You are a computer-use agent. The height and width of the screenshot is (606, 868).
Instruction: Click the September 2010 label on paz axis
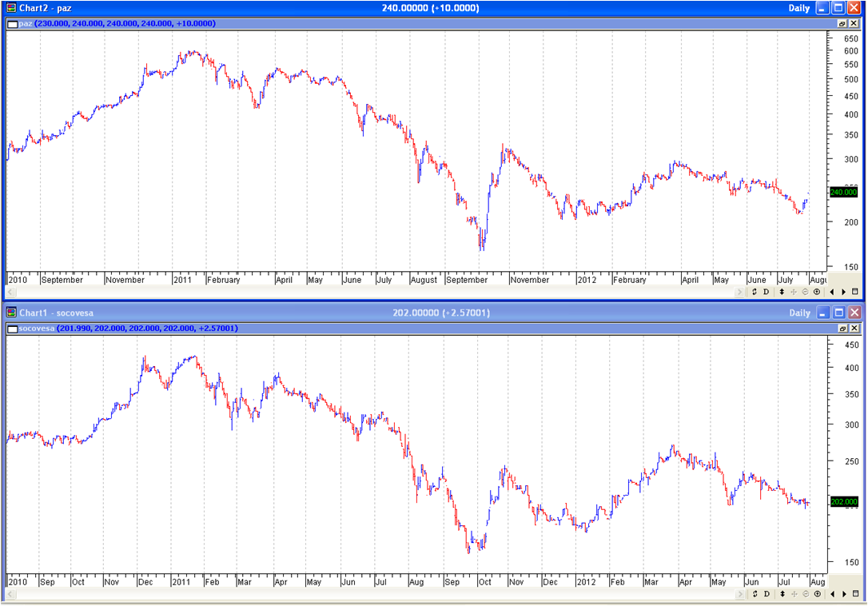pyautogui.click(x=62, y=280)
